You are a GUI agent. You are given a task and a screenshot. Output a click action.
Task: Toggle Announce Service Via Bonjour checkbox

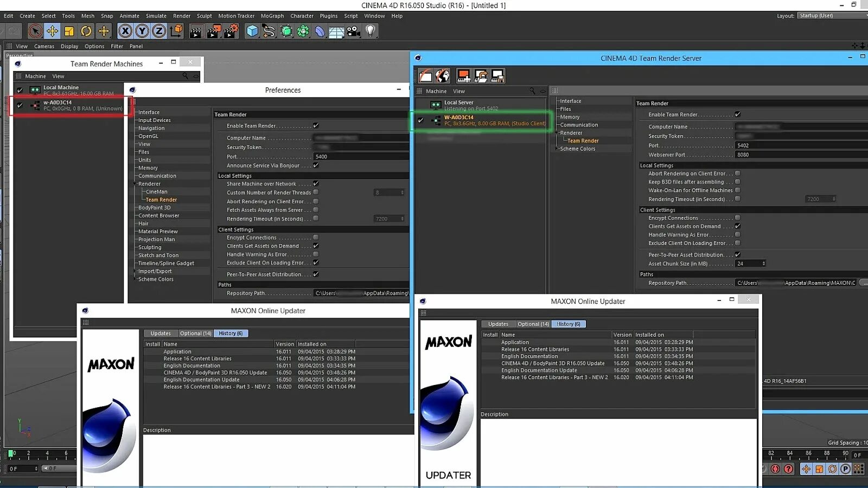[316, 165]
